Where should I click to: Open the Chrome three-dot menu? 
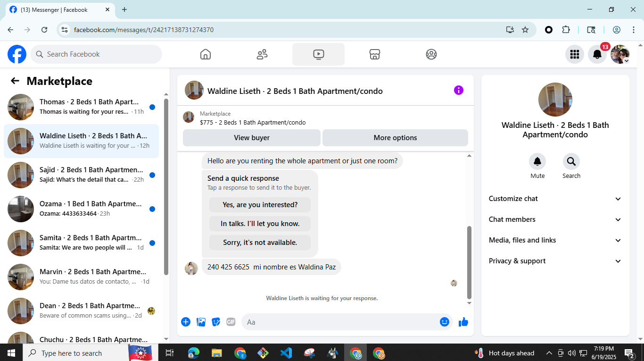point(634,30)
